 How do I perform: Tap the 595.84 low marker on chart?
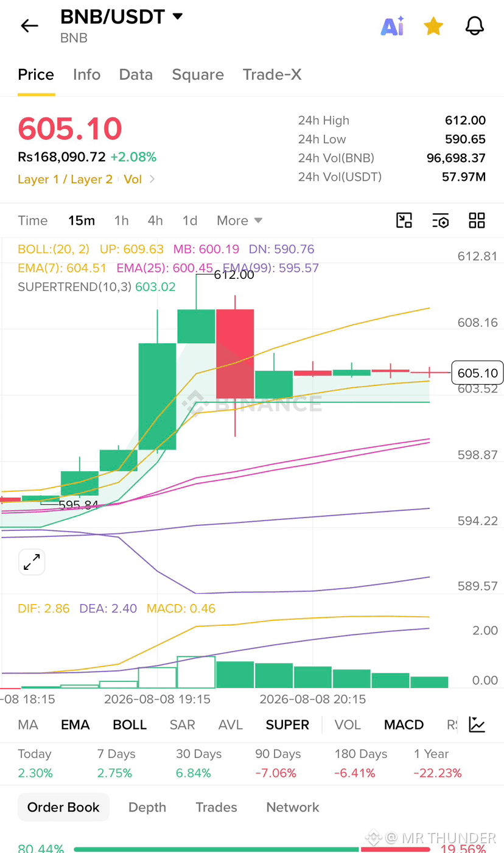point(78,504)
